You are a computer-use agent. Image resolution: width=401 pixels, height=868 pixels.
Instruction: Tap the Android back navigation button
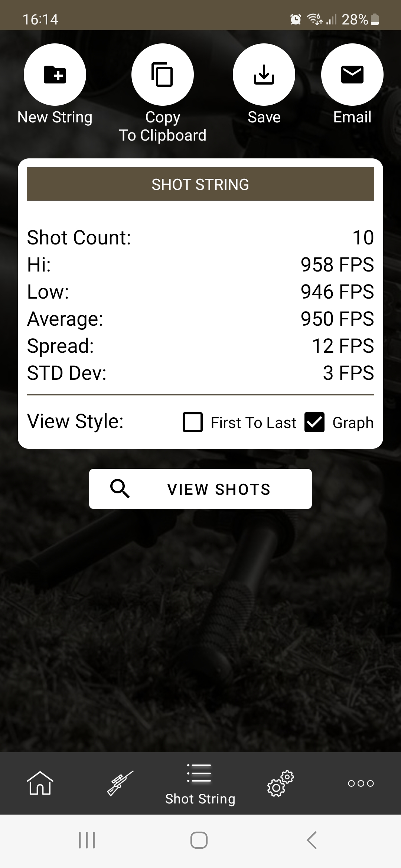tap(312, 840)
